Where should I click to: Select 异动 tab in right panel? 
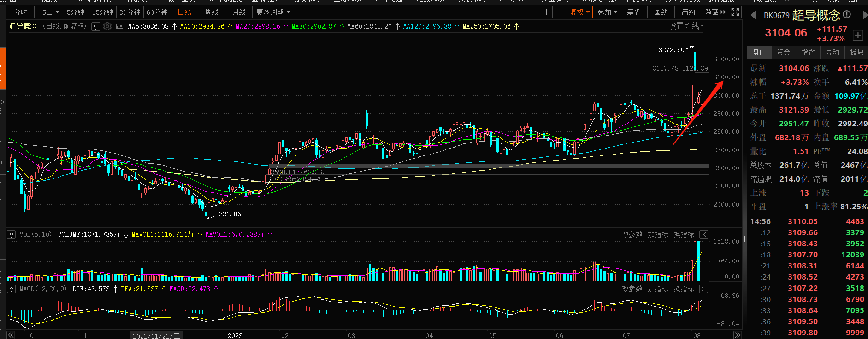tap(833, 52)
